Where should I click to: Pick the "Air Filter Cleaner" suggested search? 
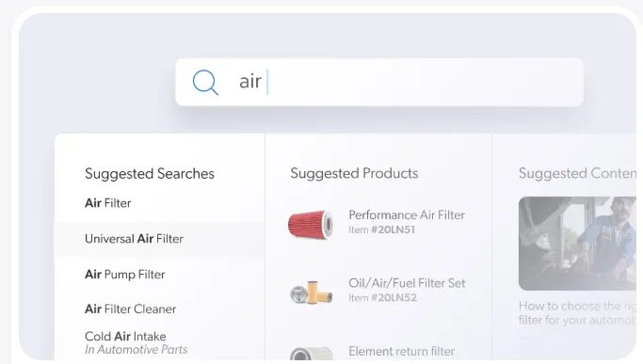coord(131,309)
